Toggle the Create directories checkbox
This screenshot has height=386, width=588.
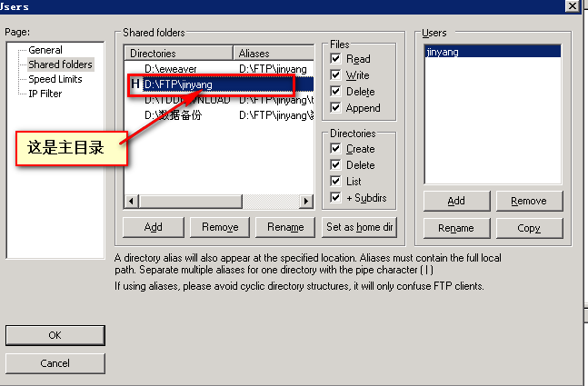[336, 149]
